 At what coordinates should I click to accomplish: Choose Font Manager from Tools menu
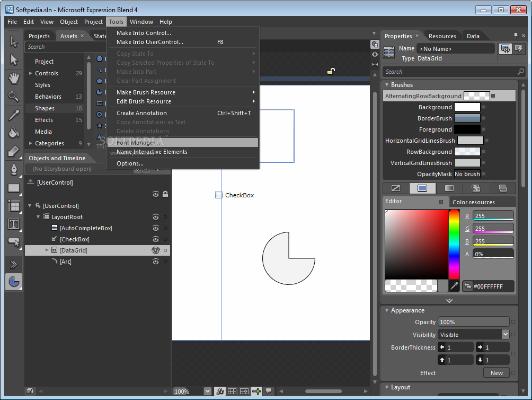(x=183, y=143)
